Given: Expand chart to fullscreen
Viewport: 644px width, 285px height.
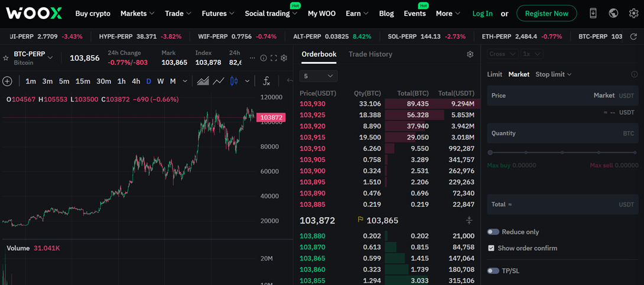Looking at the screenshot, I should click(x=274, y=58).
